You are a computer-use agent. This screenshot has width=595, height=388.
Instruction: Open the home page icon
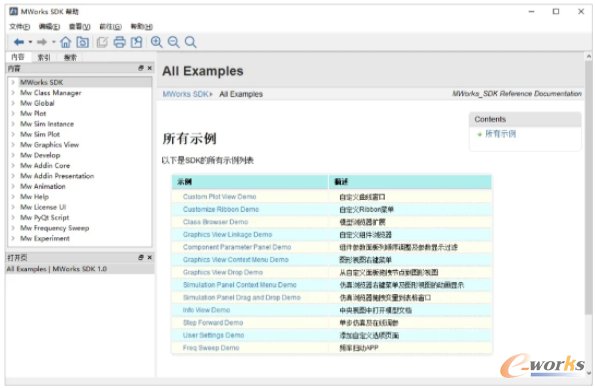(66, 42)
